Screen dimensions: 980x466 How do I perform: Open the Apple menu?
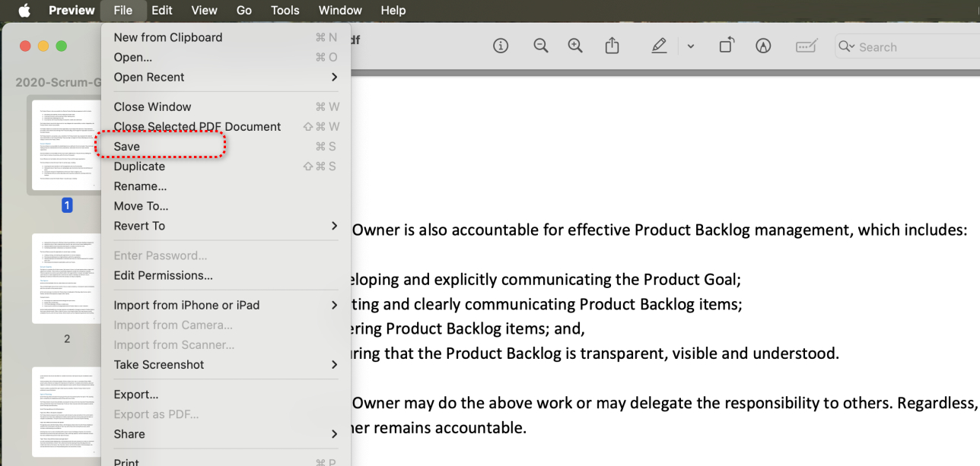[23, 10]
